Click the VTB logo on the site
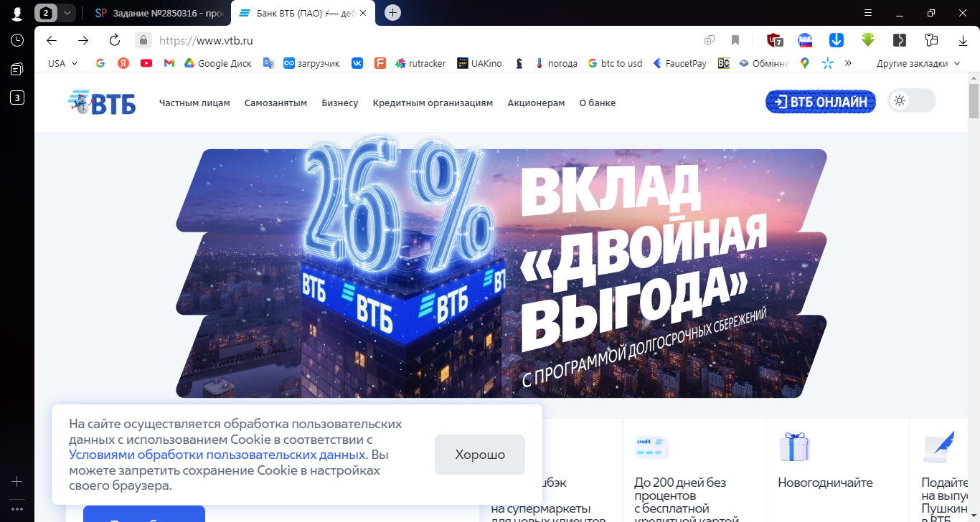 point(102,103)
